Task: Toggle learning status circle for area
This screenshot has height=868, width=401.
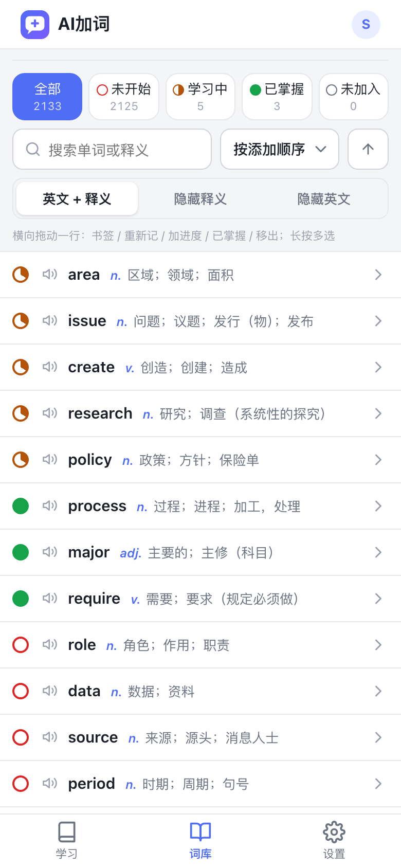Action: tap(21, 275)
